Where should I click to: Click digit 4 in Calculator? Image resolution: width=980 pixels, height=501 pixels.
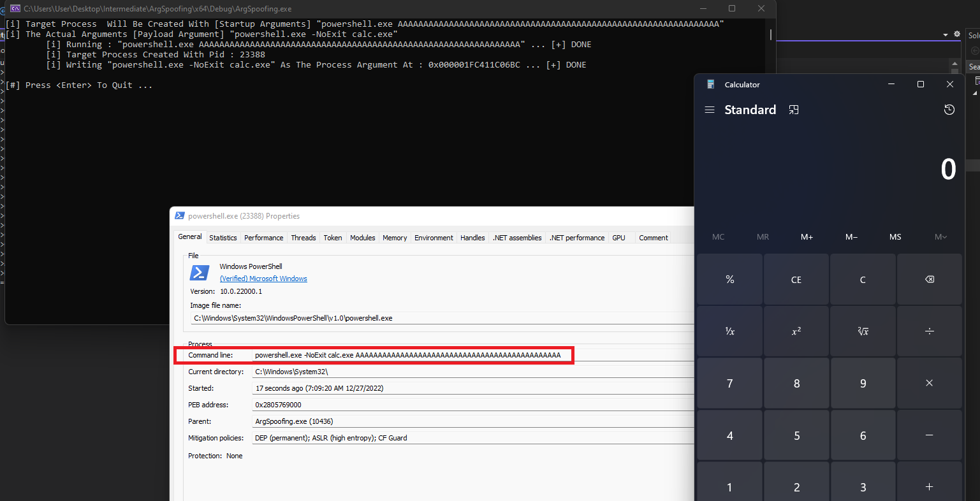(x=730, y=435)
